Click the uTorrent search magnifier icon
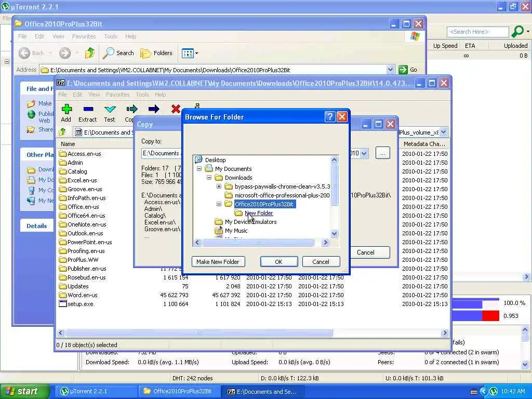 [x=517, y=32]
